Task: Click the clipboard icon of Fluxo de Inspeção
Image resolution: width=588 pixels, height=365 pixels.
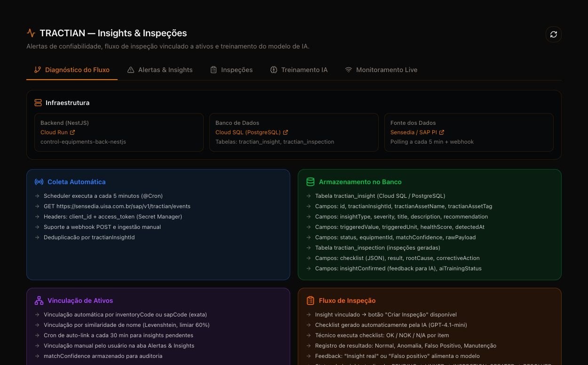Action: click(310, 300)
